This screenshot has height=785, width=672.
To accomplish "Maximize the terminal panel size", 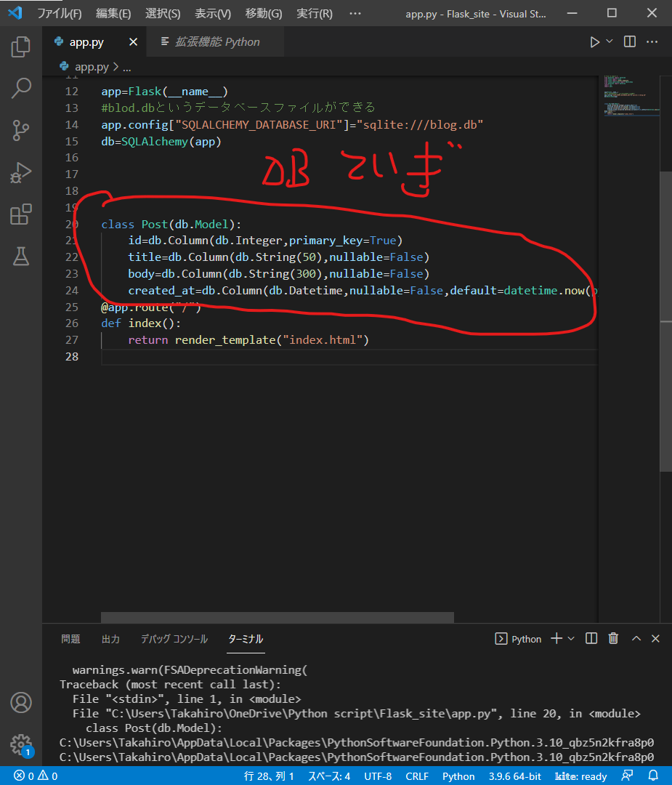I will pyautogui.click(x=636, y=639).
